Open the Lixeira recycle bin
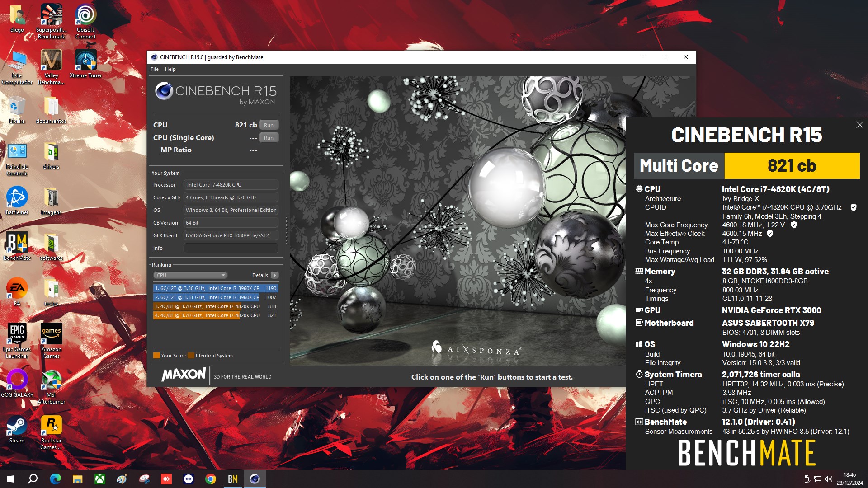Image resolution: width=868 pixels, height=488 pixels. coord(17,109)
